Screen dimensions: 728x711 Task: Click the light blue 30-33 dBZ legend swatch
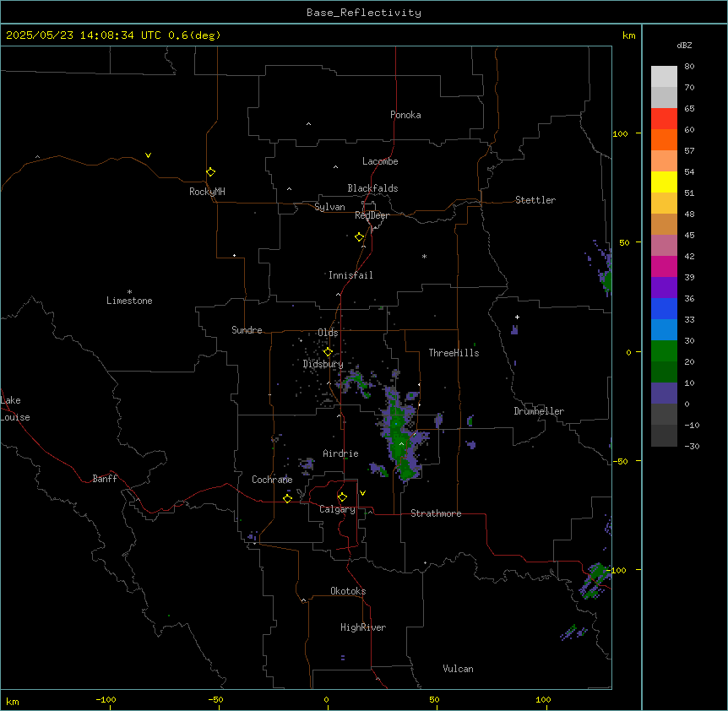click(664, 330)
